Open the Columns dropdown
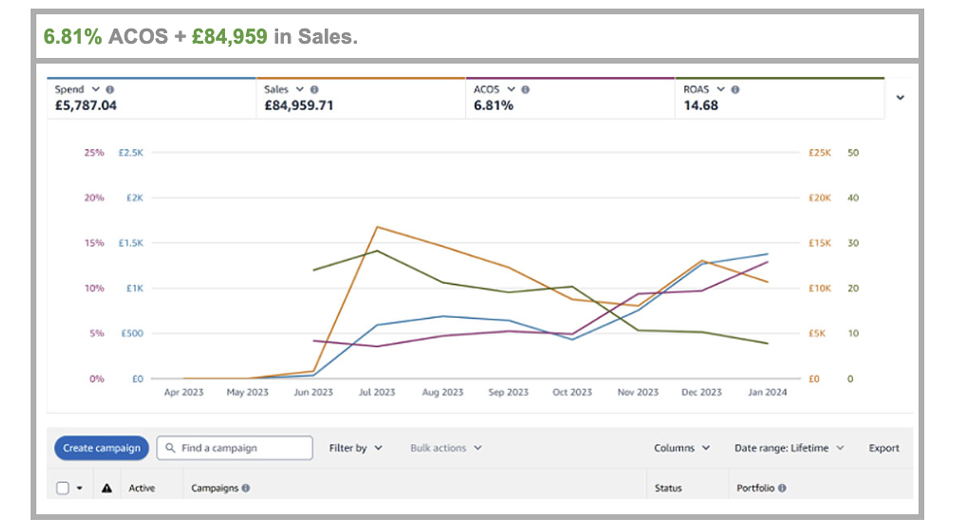The height and width of the screenshot is (524, 958). point(682,448)
